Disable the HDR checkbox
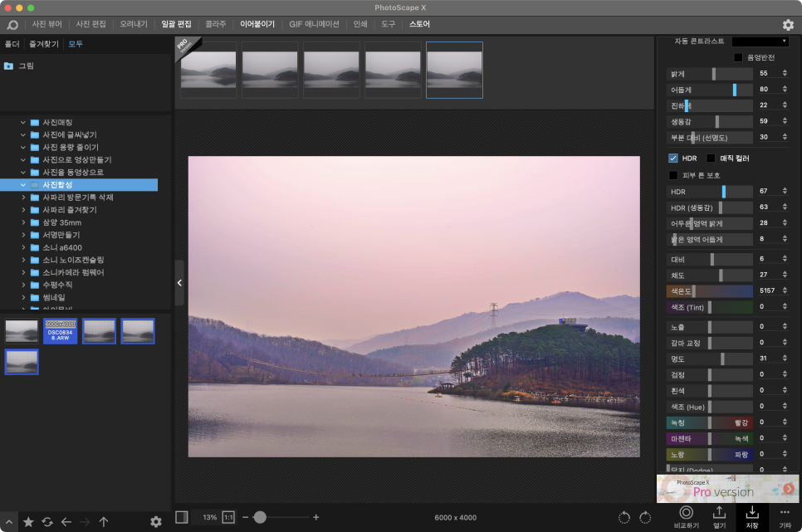Image resolution: width=802 pixels, height=532 pixels. [x=673, y=159]
